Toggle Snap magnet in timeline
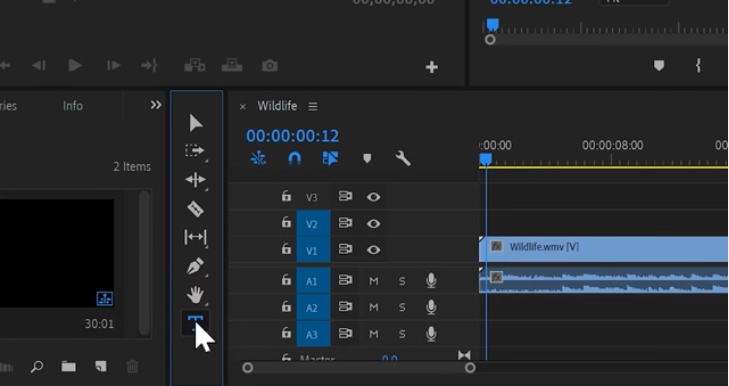The height and width of the screenshot is (386, 729). coord(294,159)
